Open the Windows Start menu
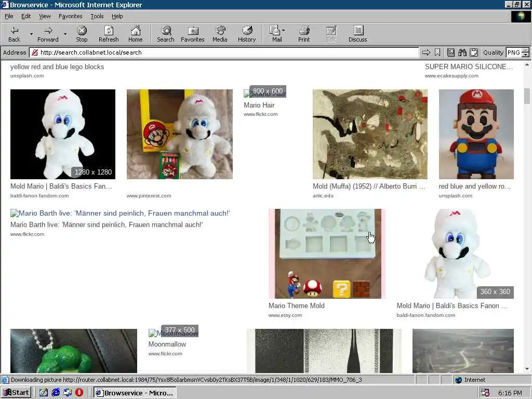532x399 pixels. pyautogui.click(x=16, y=393)
